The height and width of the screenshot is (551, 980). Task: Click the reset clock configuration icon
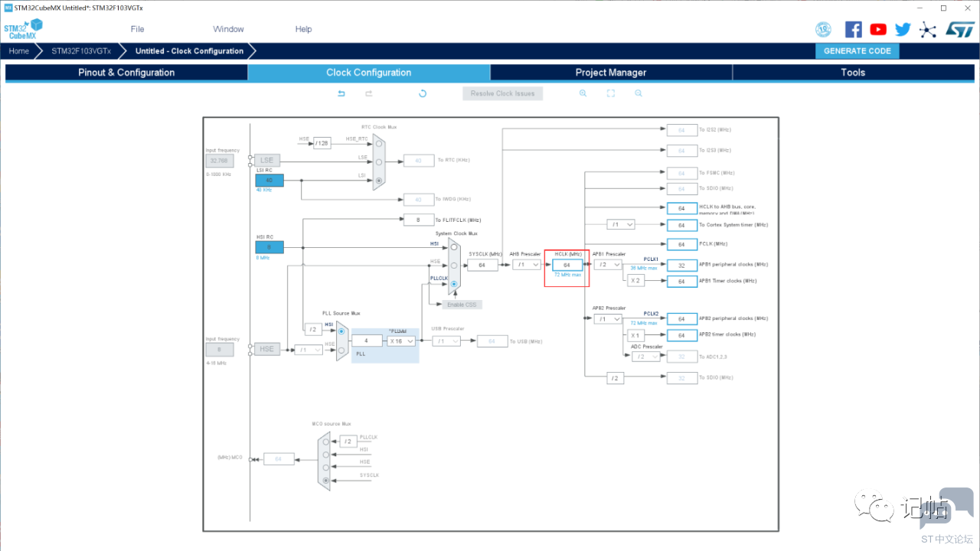[422, 93]
